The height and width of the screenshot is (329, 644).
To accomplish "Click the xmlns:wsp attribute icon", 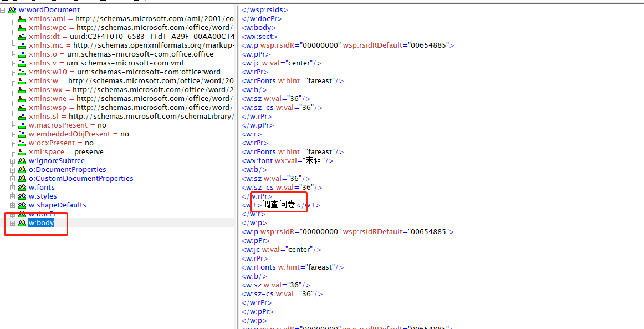I will pos(22,107).
